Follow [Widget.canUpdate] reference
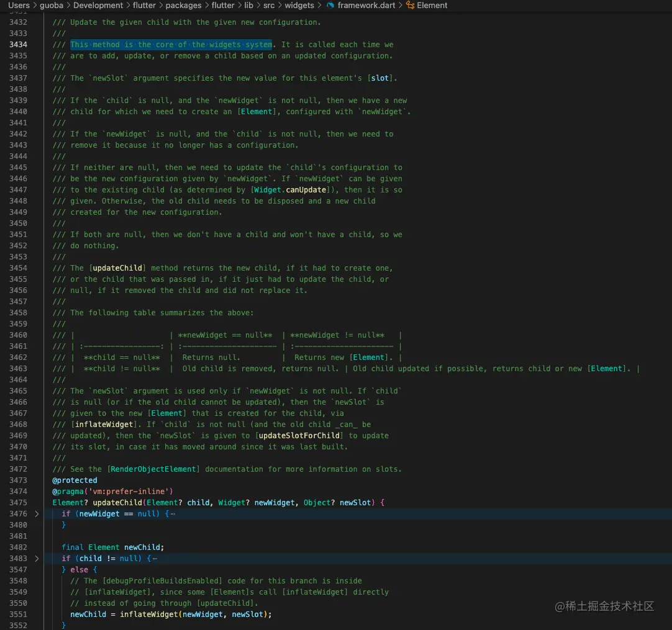672x630 pixels. (289, 190)
